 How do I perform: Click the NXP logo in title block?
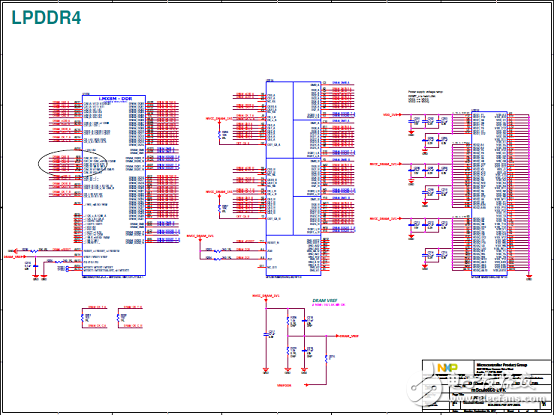(447, 368)
